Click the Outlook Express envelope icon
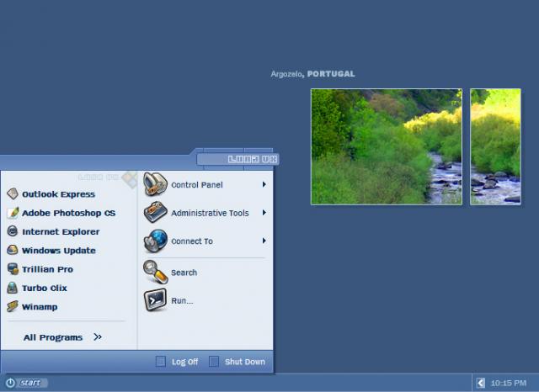This screenshot has height=392, width=539. pos(13,194)
